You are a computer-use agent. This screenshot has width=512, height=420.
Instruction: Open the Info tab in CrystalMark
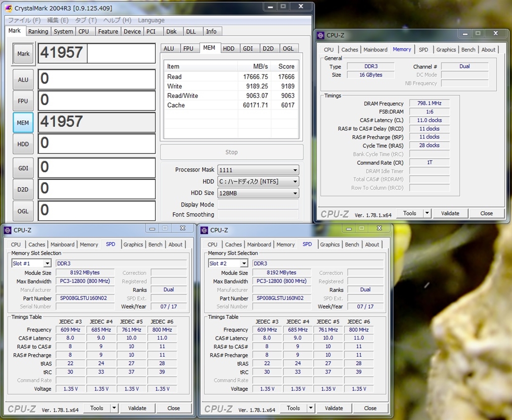211,31
